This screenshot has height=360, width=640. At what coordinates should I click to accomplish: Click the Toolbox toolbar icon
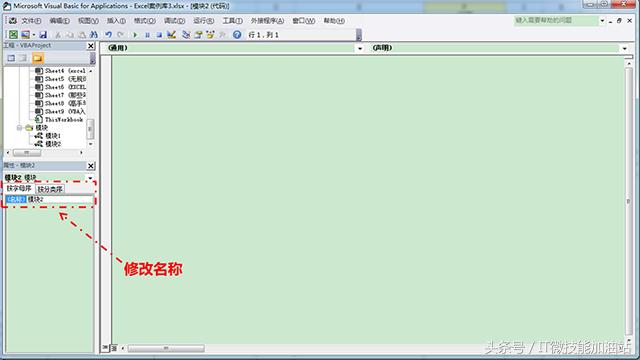pyautogui.click(x=222, y=35)
